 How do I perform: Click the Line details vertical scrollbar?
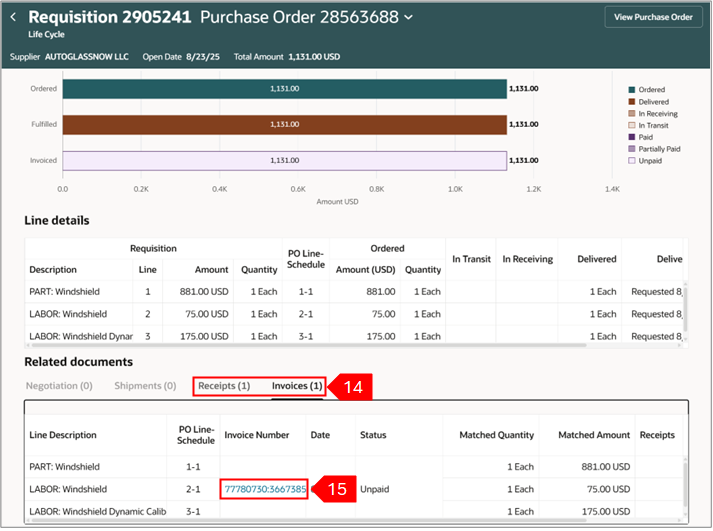684,310
